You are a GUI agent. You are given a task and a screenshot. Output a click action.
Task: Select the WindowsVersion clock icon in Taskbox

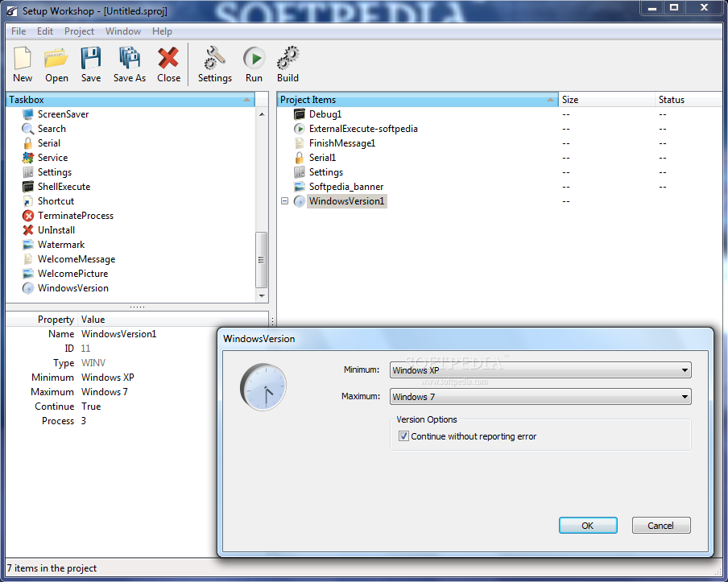[28, 288]
